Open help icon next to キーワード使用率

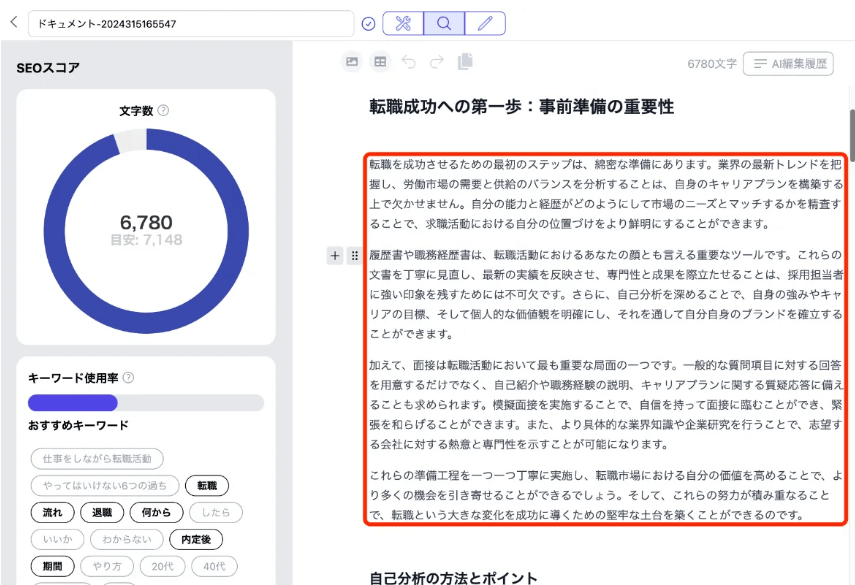(x=128, y=377)
